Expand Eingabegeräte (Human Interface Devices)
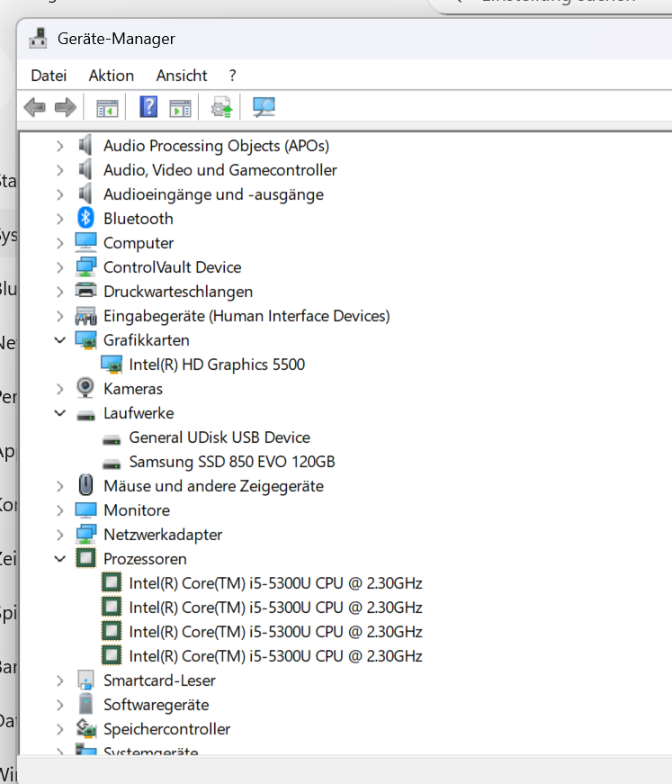Screen dimensions: 672x784 60,316
